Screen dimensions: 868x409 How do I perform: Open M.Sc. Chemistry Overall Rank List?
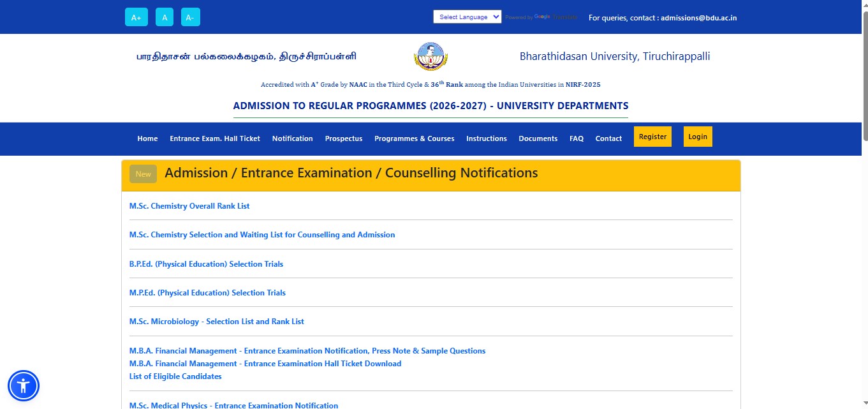189,206
